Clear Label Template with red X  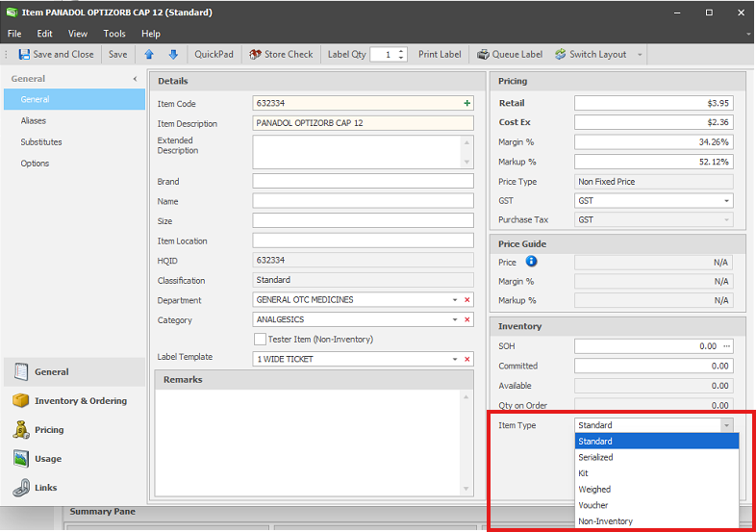coord(466,360)
